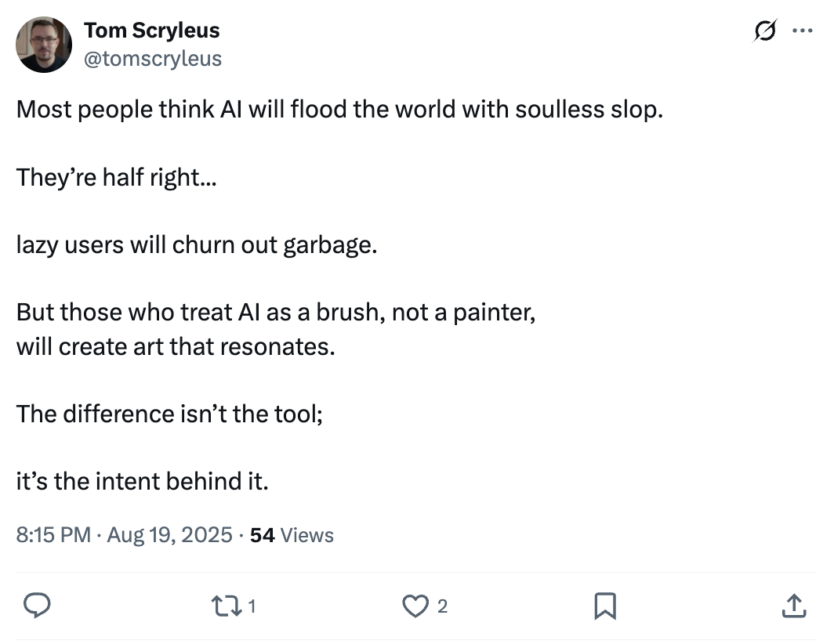The width and height of the screenshot is (834, 644).
Task: Click the tweet's first line about soulless slop
Action: pos(339,109)
